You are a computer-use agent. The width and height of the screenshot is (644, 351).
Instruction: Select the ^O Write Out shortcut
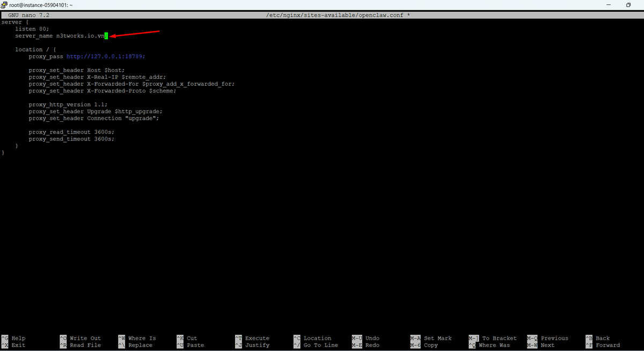click(80, 338)
